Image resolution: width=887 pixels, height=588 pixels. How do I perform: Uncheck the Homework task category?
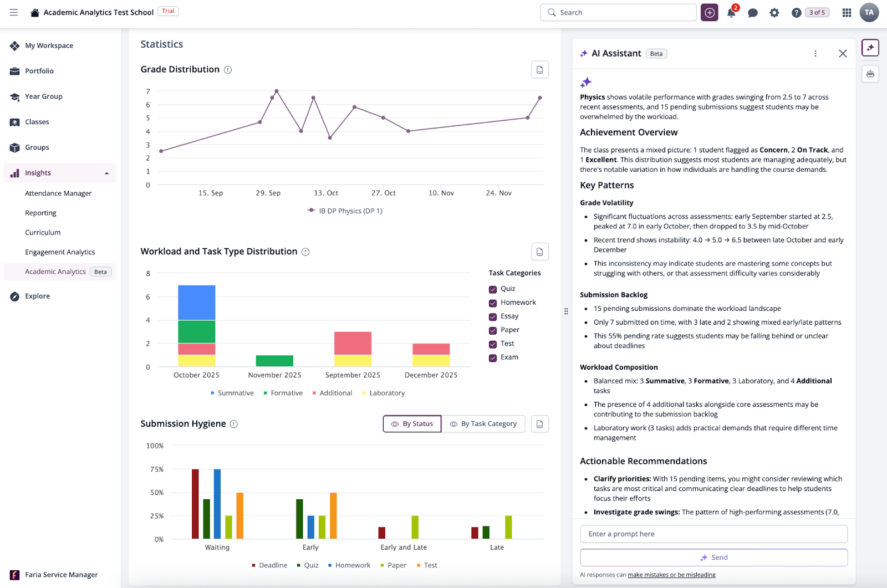pos(493,303)
